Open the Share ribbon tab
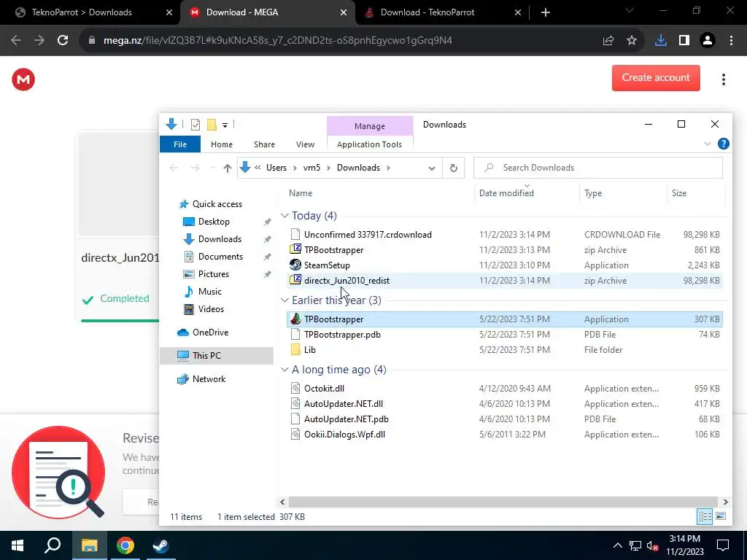The height and width of the screenshot is (560, 747). tap(264, 144)
